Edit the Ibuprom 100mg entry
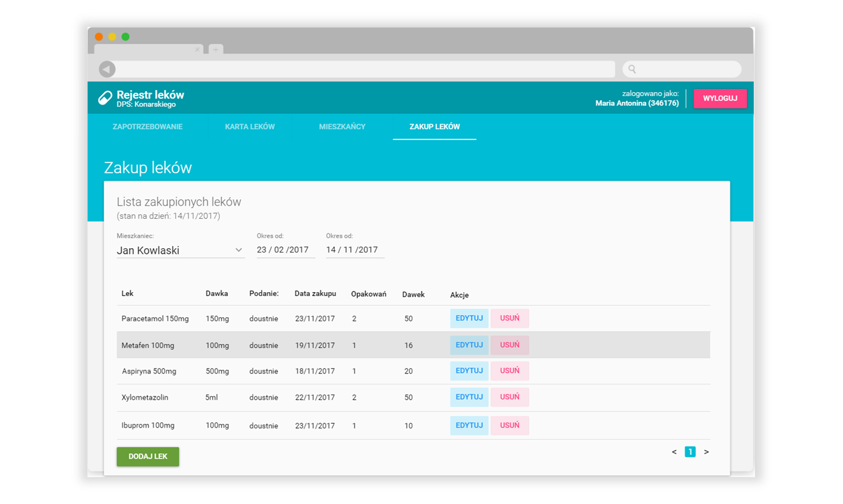Viewport: 843px width, 504px height. pyautogui.click(x=469, y=425)
